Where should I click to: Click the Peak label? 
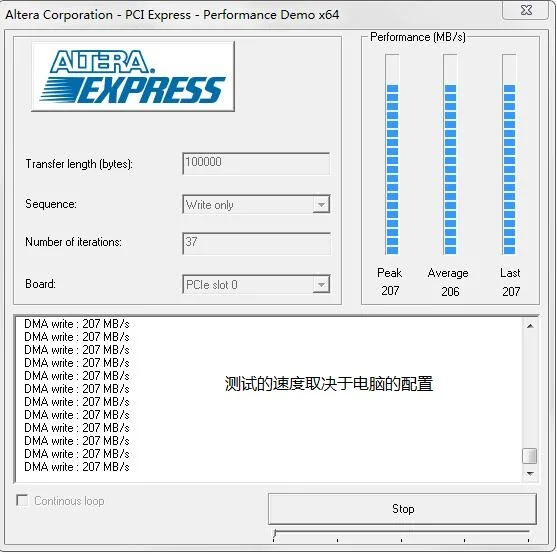click(389, 273)
